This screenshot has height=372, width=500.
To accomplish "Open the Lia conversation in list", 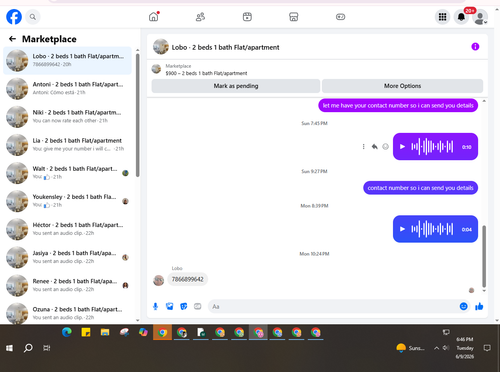I will 67,145.
